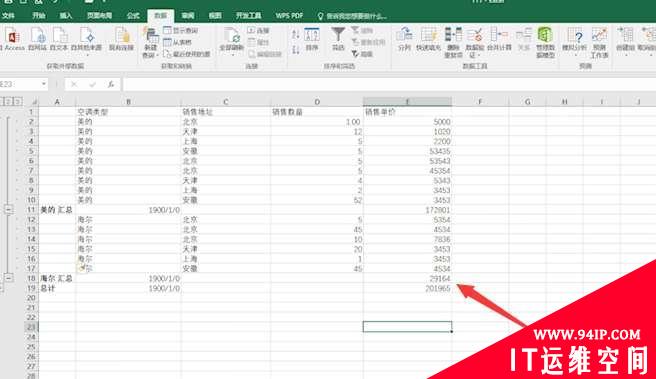Switch to the 公式 ribbon tab
This screenshot has width=656, height=379.
click(133, 16)
